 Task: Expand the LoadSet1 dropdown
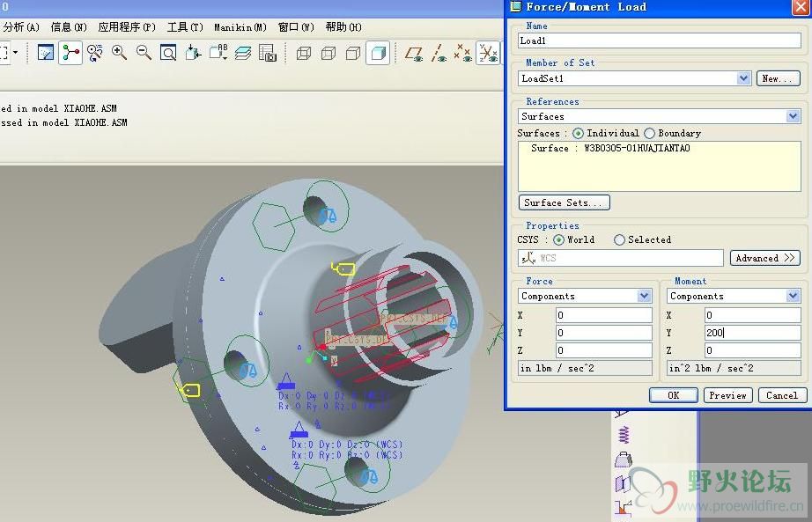(743, 78)
